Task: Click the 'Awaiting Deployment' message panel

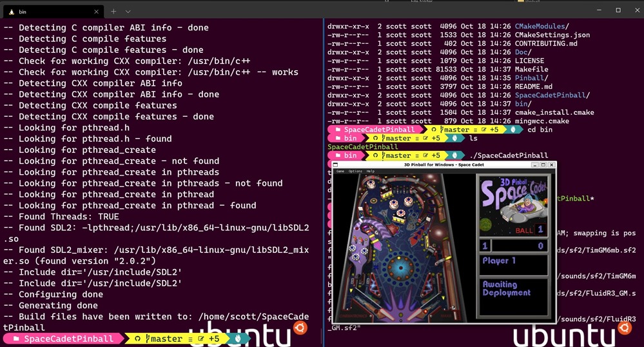Action: [513, 297]
